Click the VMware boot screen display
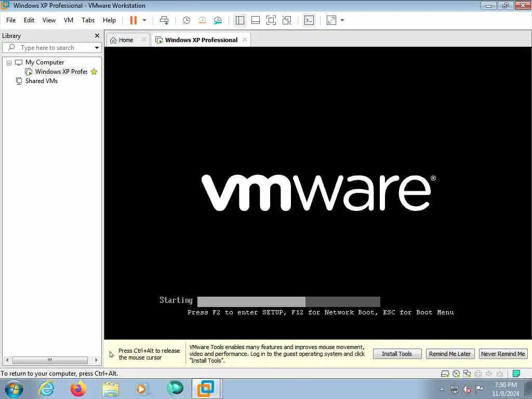This screenshot has width=532, height=399. point(317,193)
